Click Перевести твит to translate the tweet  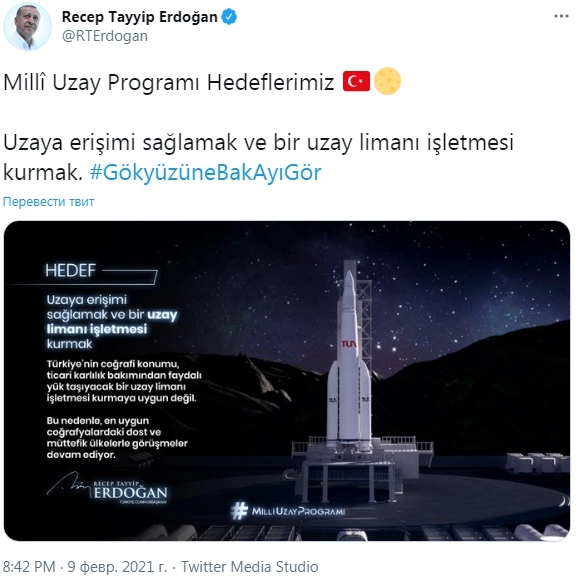click(x=49, y=202)
